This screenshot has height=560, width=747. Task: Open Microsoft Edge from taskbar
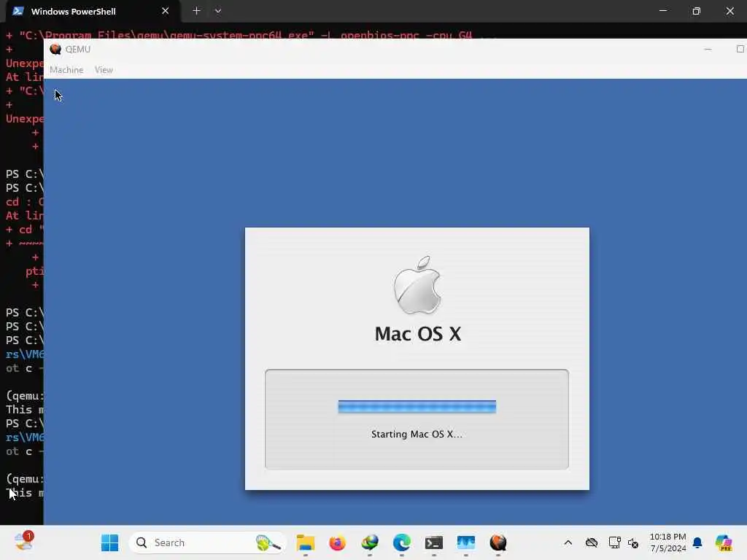pyautogui.click(x=402, y=542)
